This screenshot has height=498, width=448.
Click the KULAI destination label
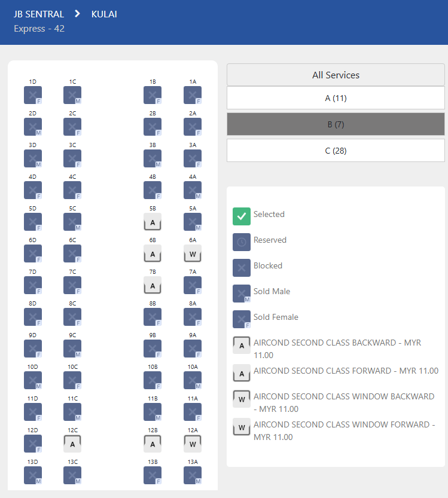click(104, 14)
